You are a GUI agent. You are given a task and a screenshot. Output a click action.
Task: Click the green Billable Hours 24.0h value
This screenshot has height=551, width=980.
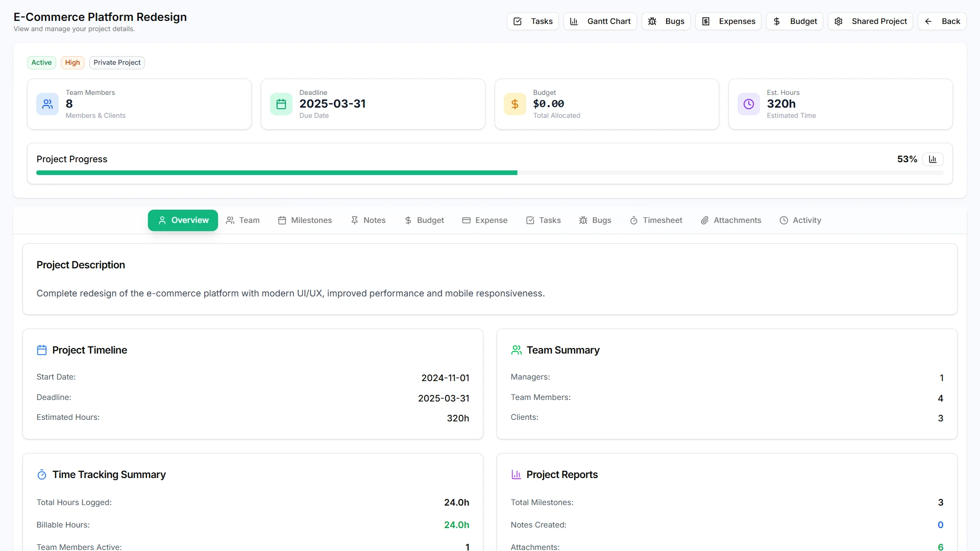tap(456, 525)
